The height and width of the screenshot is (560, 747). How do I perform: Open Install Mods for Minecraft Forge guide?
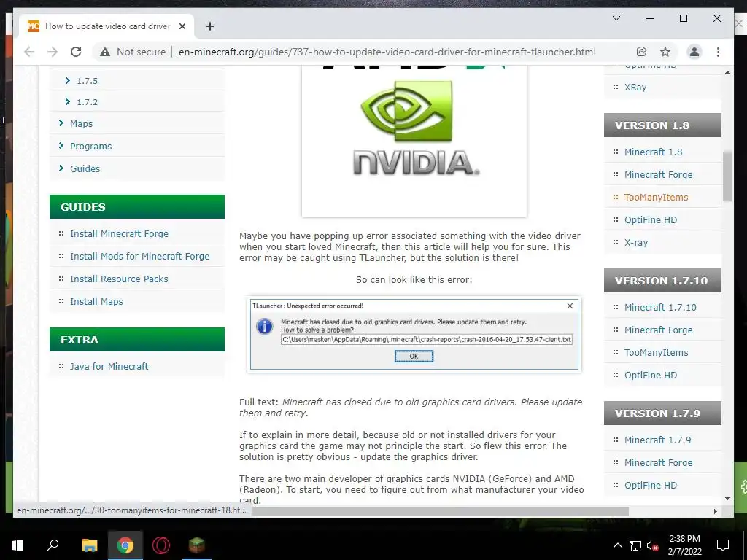coord(139,256)
